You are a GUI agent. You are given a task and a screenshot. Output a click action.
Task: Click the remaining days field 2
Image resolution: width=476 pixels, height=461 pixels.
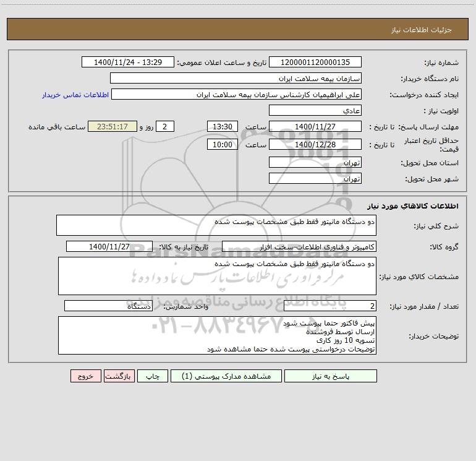(165, 126)
